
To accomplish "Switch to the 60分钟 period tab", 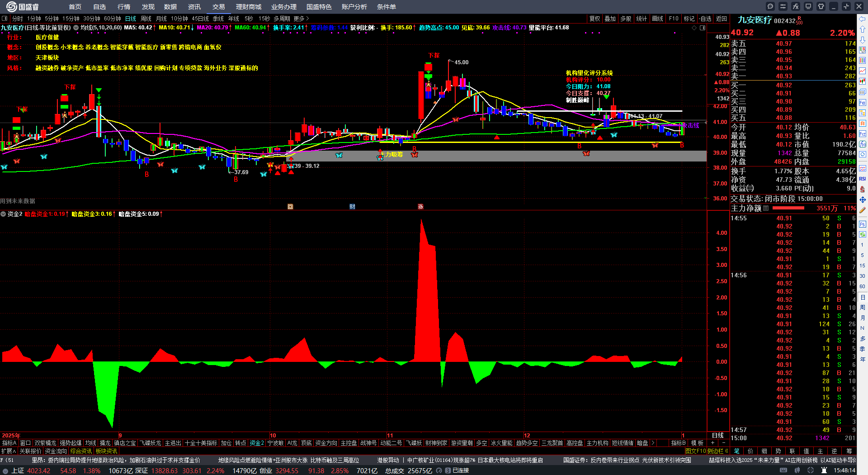I will (x=113, y=19).
